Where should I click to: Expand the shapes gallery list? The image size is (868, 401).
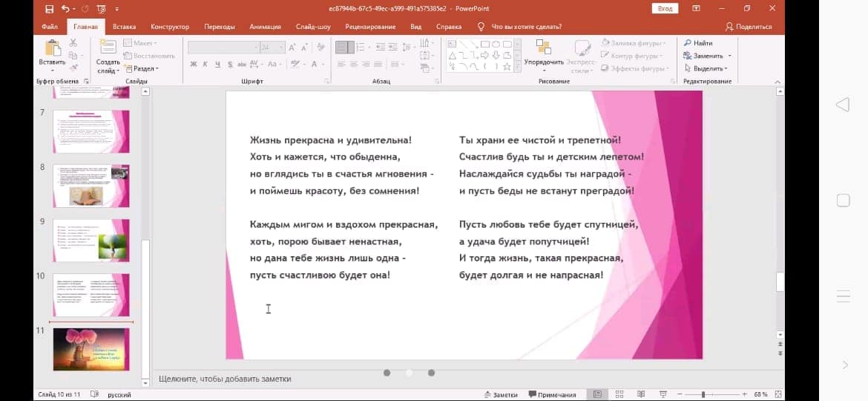(516, 67)
